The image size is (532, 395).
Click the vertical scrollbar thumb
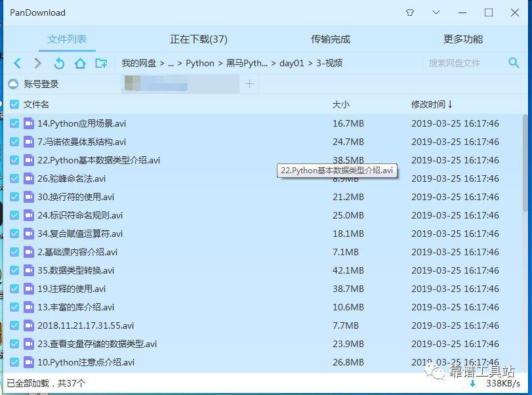[x=525, y=163]
